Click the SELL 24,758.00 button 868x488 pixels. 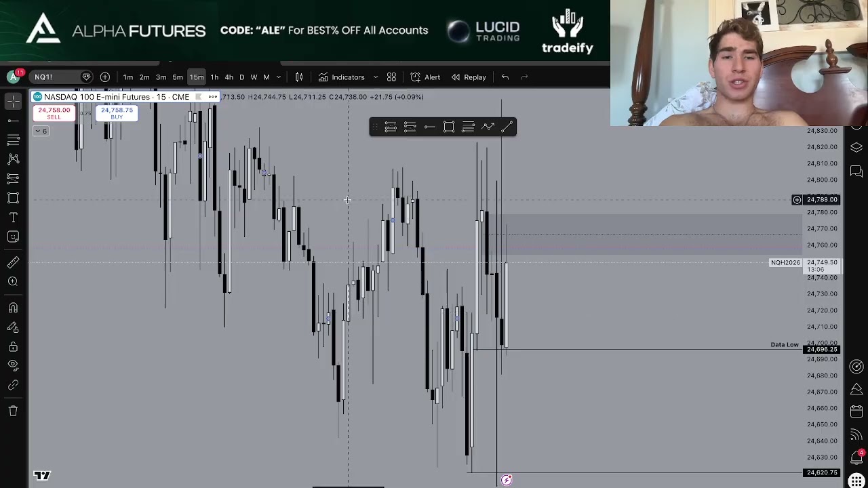click(54, 113)
